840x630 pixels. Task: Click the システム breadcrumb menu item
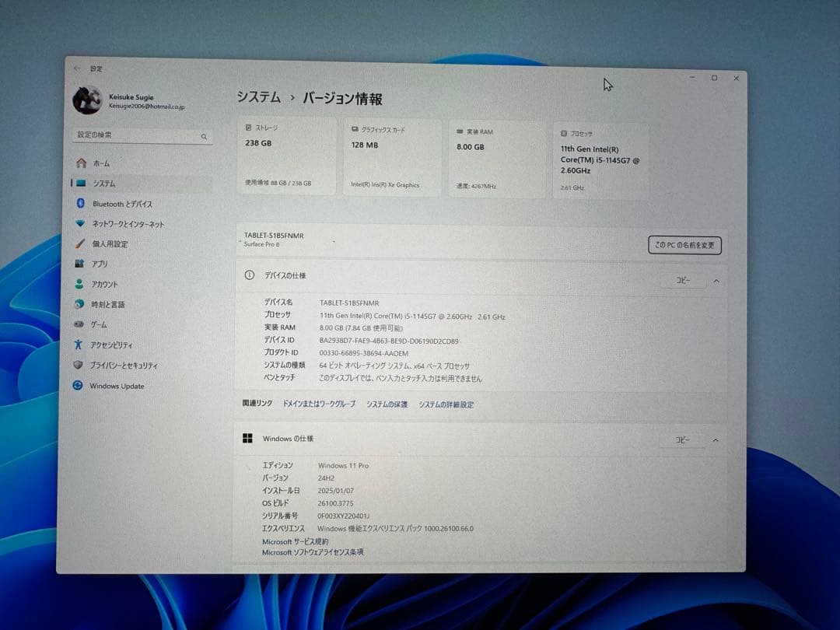(x=257, y=99)
